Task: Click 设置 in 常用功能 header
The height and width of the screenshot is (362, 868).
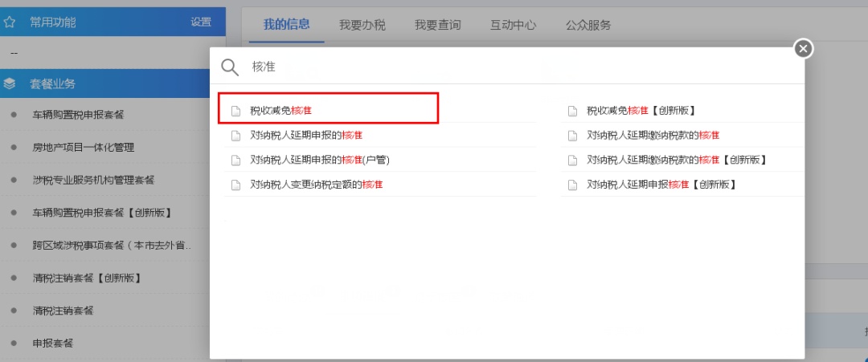Action: [x=201, y=22]
